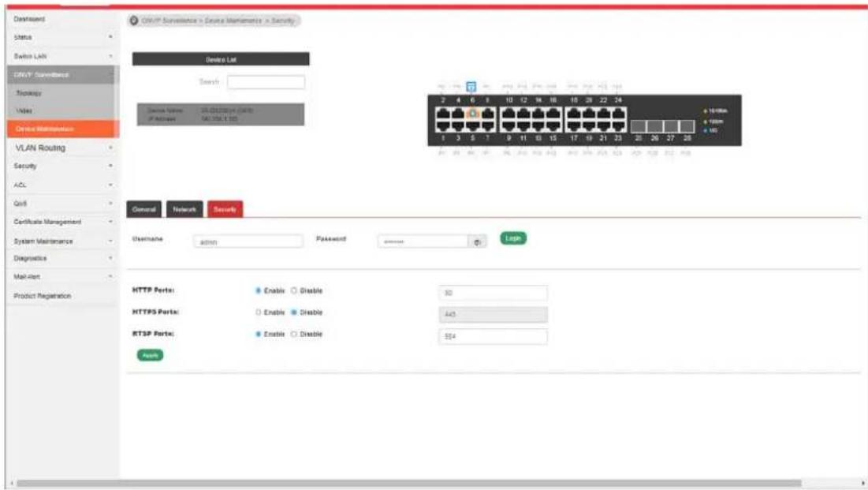Viewport: 868px width, 490px height.
Task: Expand the VLAN Routing sidebar arrow
Action: pos(110,148)
